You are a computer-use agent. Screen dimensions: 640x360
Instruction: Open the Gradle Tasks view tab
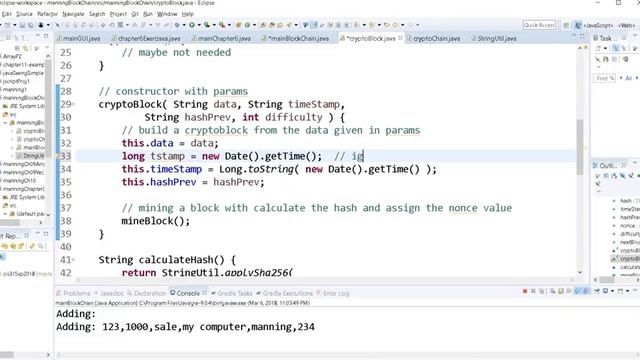[231, 293]
